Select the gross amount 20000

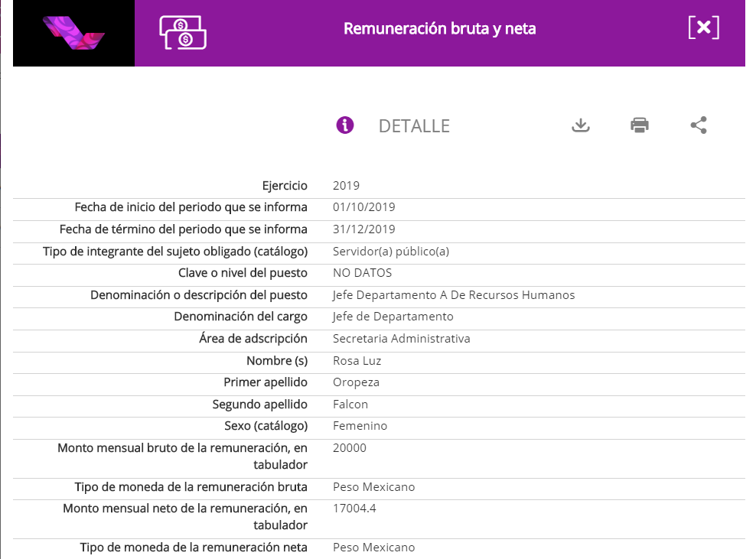tap(350, 448)
